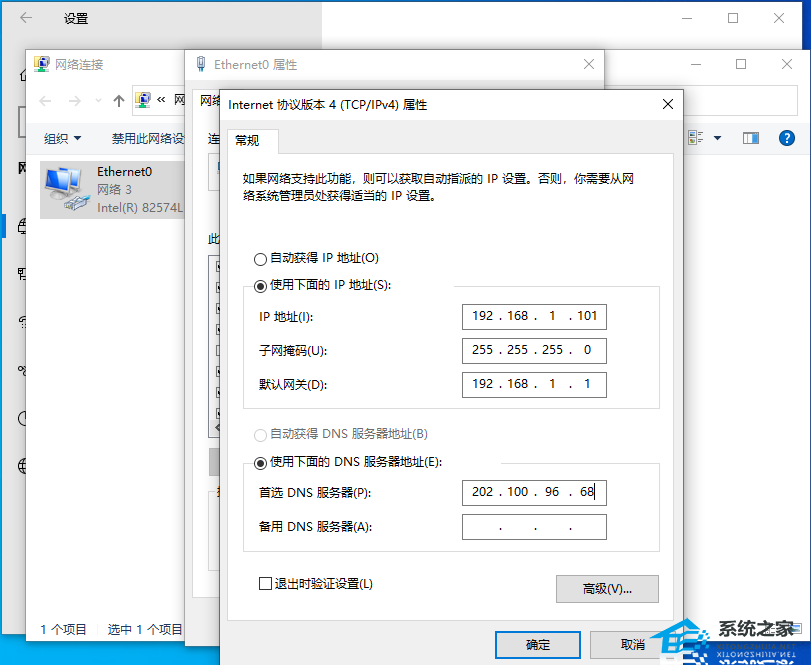Click back arrow in 设置 window
Screen dimensions: 811x665
(26, 18)
